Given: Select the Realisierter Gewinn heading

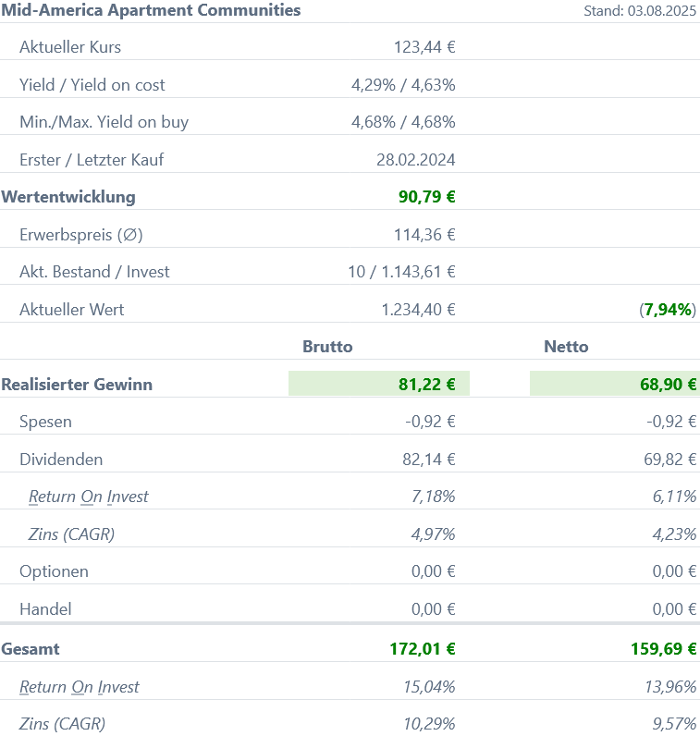Looking at the screenshot, I should point(77,385).
